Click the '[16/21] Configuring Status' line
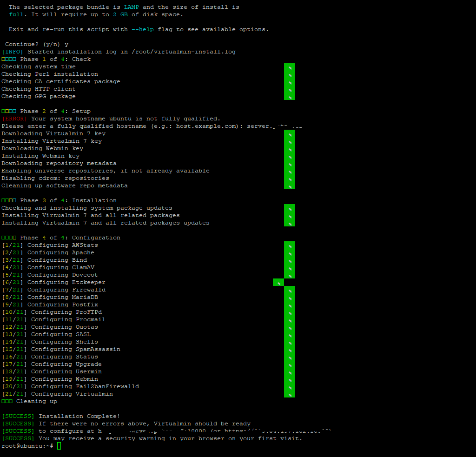Viewport: 476px width, 457px height. 50,357
